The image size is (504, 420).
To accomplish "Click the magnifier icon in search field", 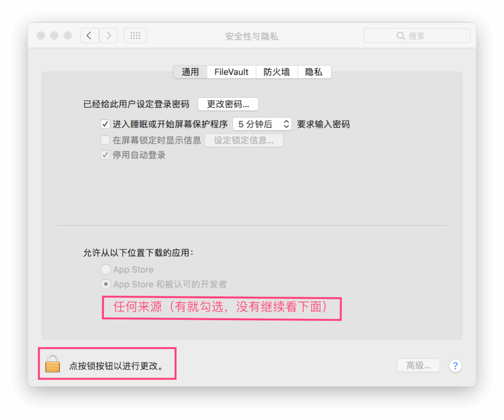I will pyautogui.click(x=400, y=35).
